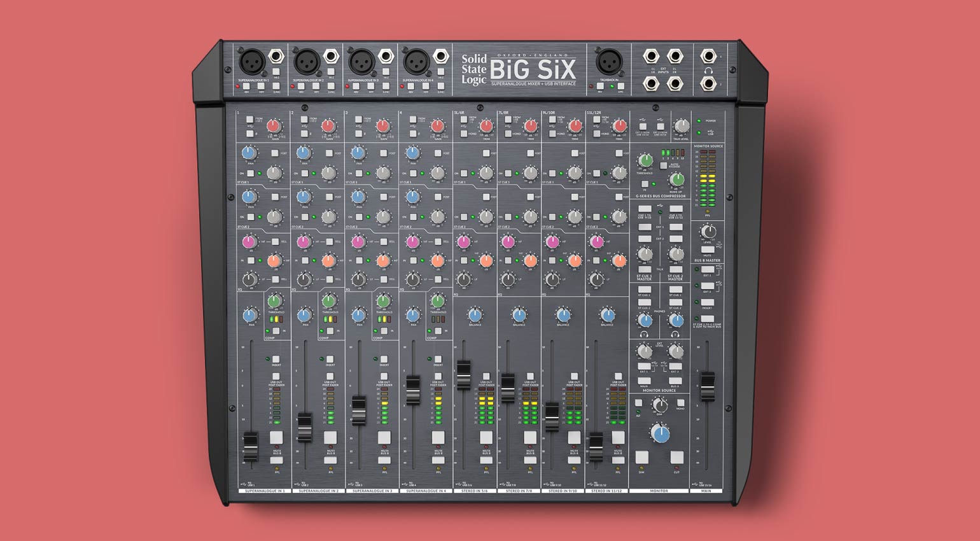Enable channel 1 ST Cue 1 Post button
Screen dimensions: 980x541
(x=276, y=153)
